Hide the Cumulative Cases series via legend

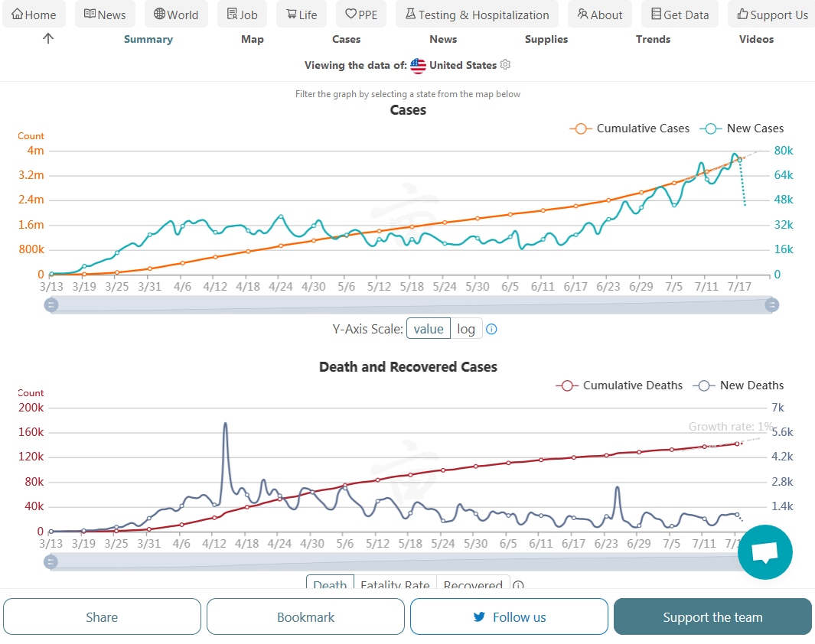pyautogui.click(x=629, y=128)
